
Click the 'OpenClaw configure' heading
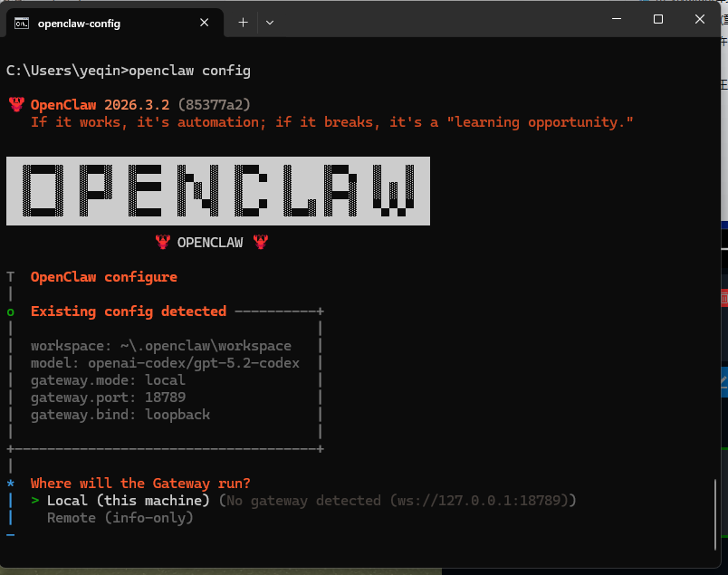[104, 277]
